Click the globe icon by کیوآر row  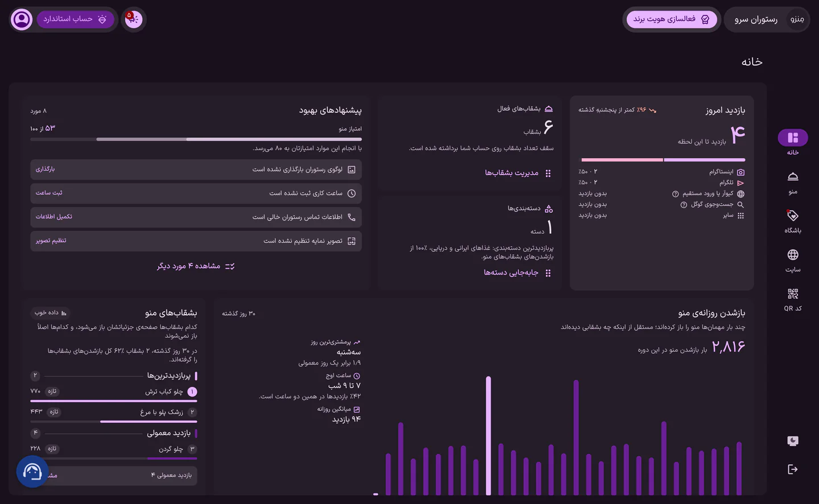point(741,194)
